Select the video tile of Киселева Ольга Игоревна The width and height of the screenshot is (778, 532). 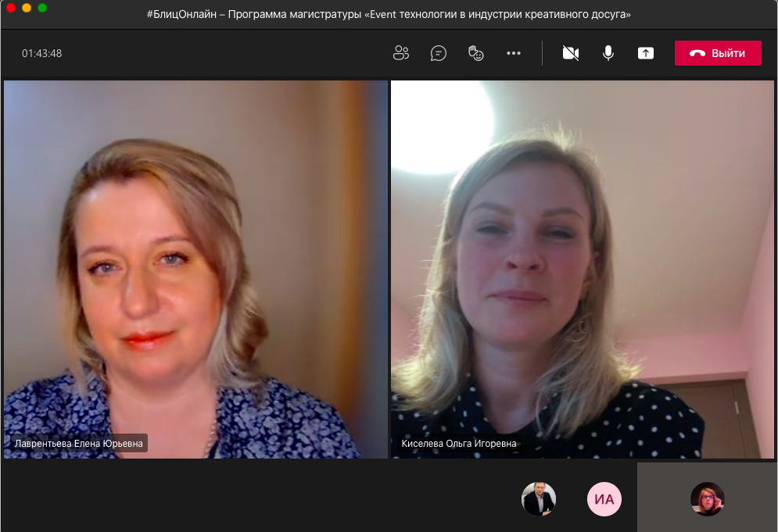tap(582, 266)
